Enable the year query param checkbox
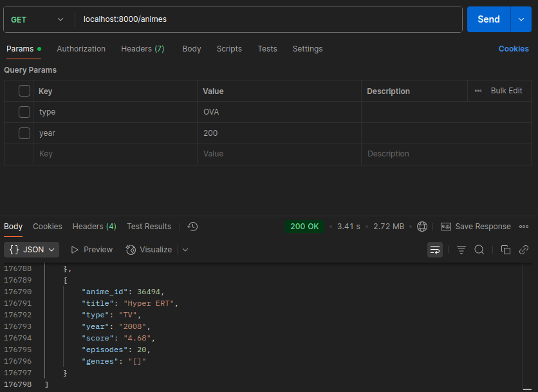The image size is (538, 392). click(x=24, y=133)
